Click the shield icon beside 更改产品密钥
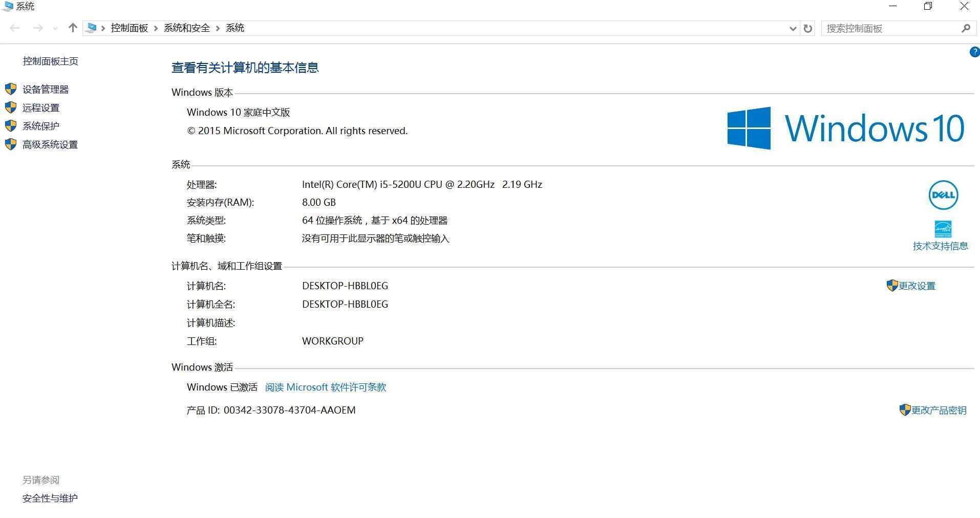The image size is (980, 518). [x=905, y=410]
